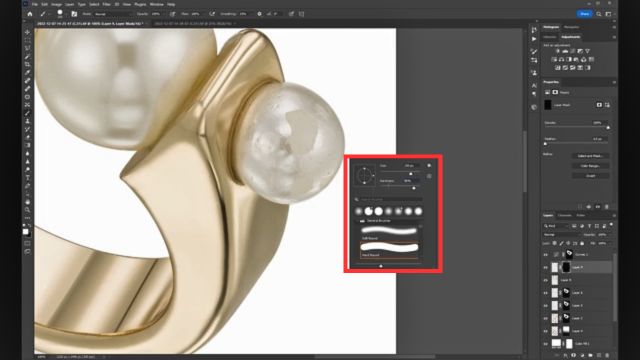Click the Select and Mask button
640x360 pixels.
(590, 156)
